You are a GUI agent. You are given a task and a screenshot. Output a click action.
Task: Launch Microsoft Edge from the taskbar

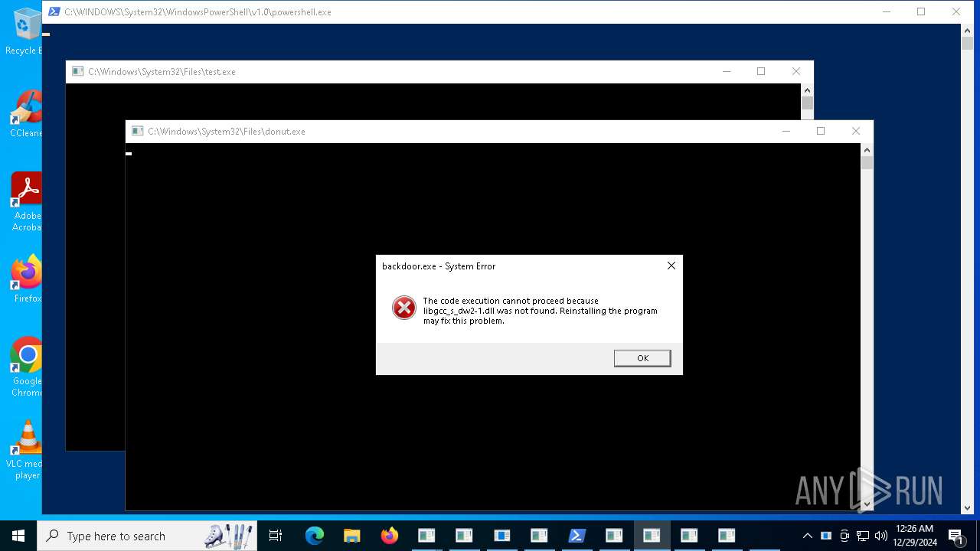314,536
